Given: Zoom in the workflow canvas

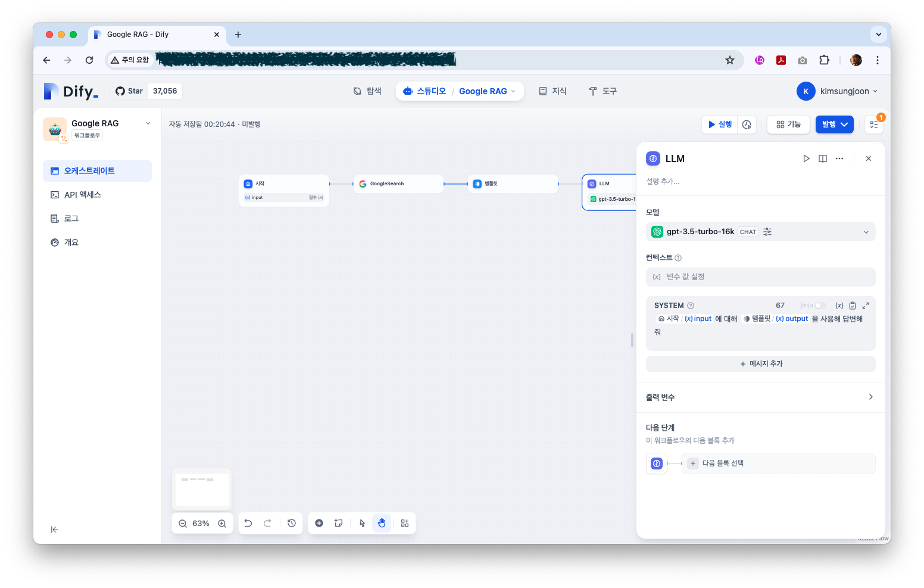Looking at the screenshot, I should 222,524.
